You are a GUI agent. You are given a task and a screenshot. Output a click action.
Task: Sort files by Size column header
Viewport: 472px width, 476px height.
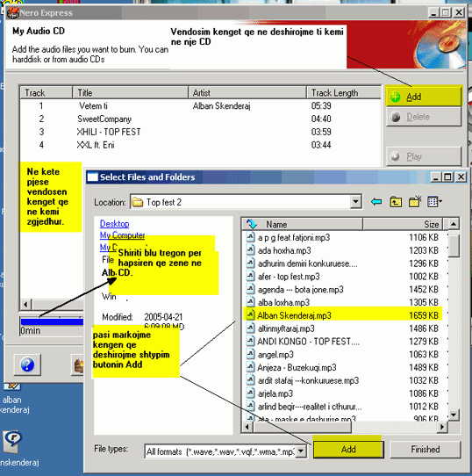(404, 224)
